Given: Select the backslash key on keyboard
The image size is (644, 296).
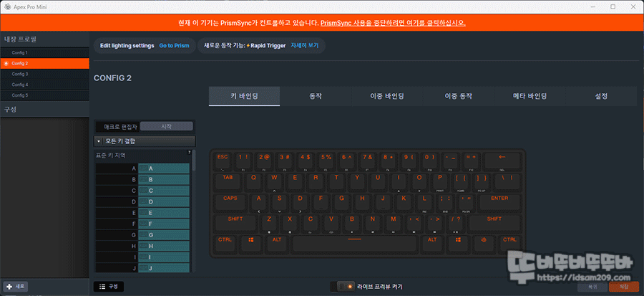Looking at the screenshot, I should [x=507, y=181].
